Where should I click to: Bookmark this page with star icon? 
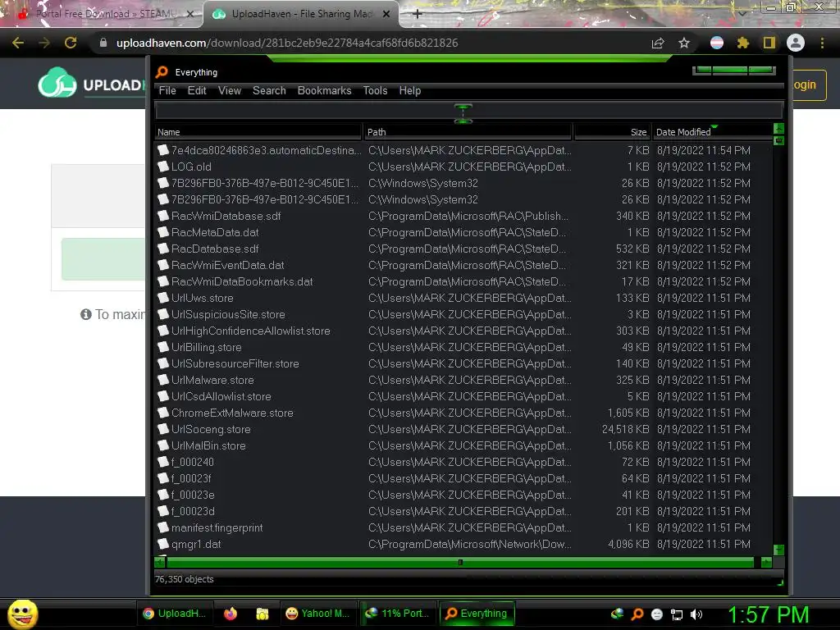click(x=684, y=43)
